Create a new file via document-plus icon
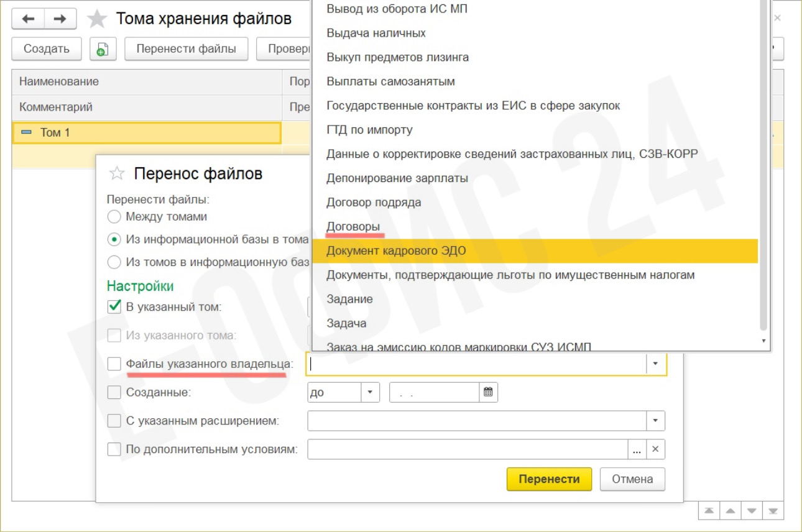The image size is (802, 532). pyautogui.click(x=103, y=48)
